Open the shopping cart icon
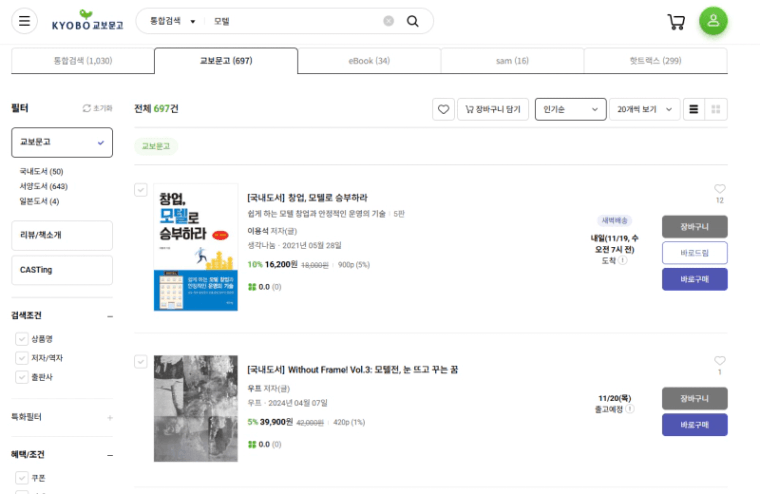Viewport: 760px width, 494px height. pos(676,21)
